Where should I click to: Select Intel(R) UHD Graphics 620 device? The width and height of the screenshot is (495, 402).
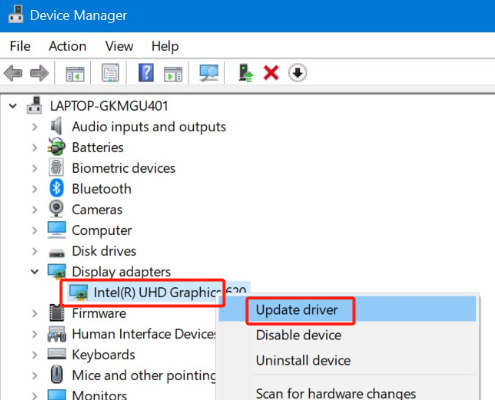tap(158, 292)
